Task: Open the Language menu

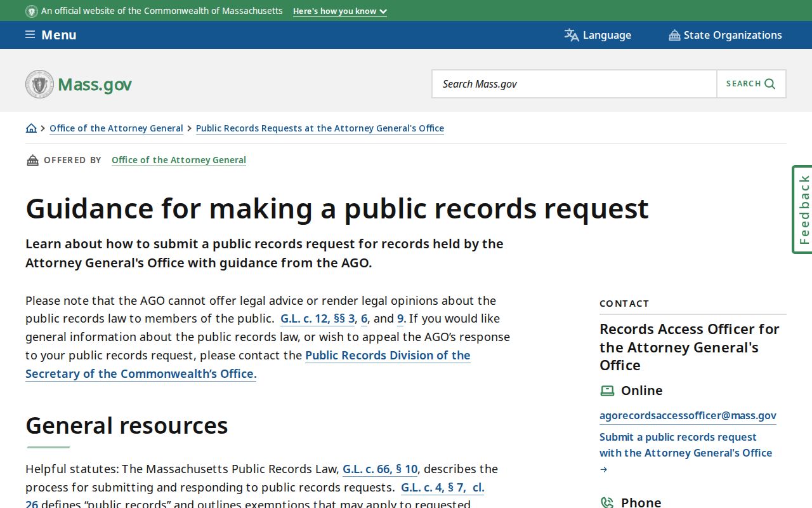Action: [x=598, y=35]
